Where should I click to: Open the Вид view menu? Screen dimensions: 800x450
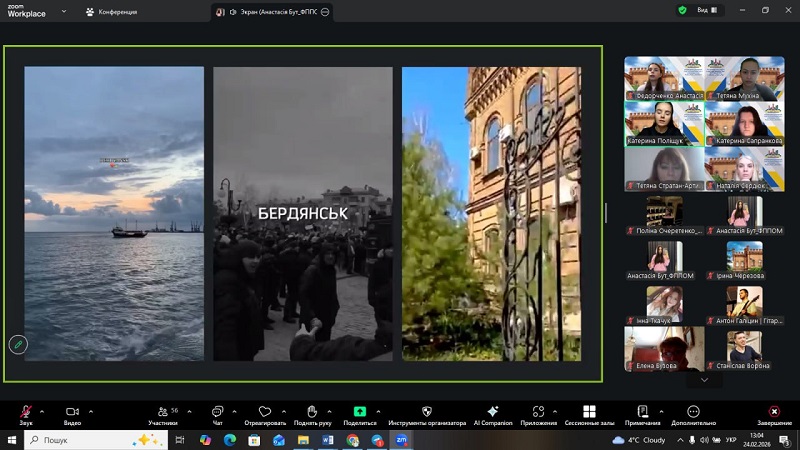(706, 10)
